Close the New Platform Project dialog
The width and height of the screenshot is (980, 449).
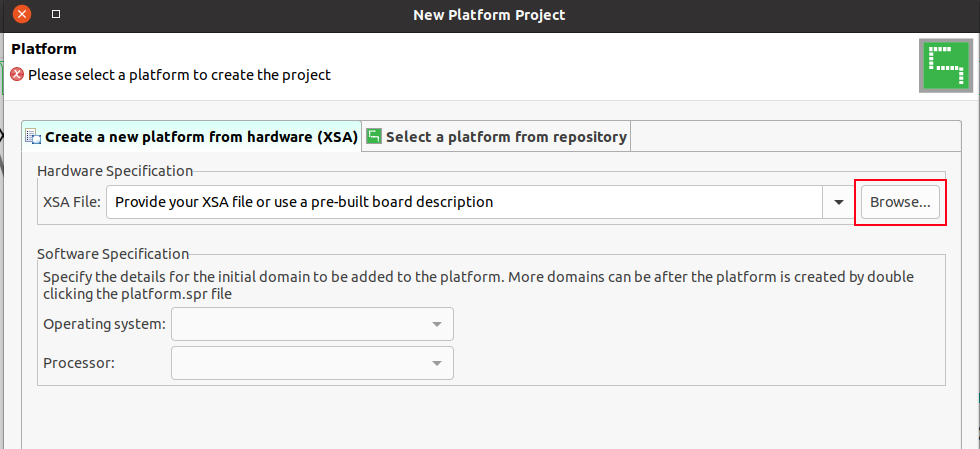point(22,14)
